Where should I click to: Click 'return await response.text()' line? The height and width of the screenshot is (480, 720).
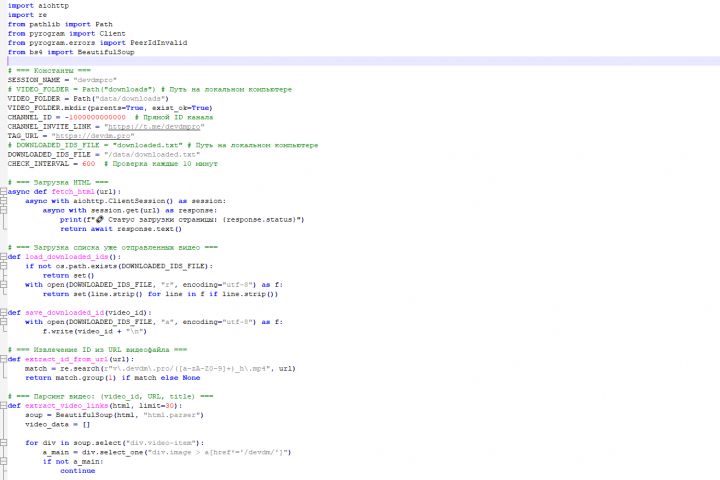pos(121,229)
